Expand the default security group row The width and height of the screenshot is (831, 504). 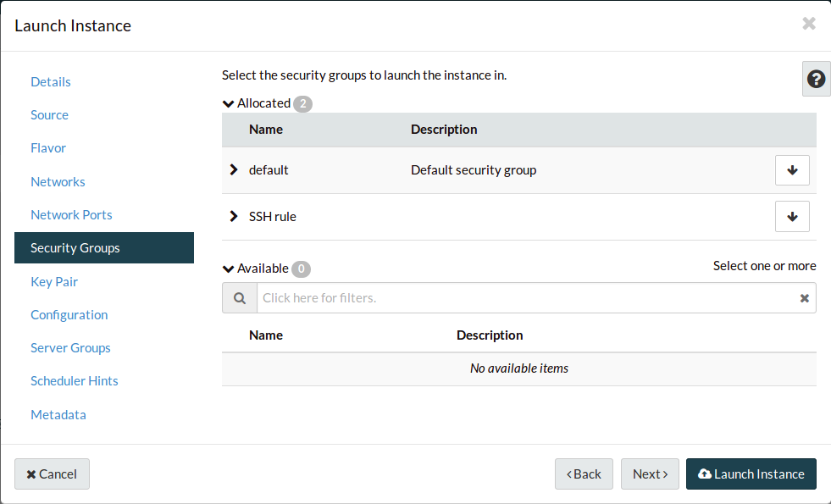point(235,170)
